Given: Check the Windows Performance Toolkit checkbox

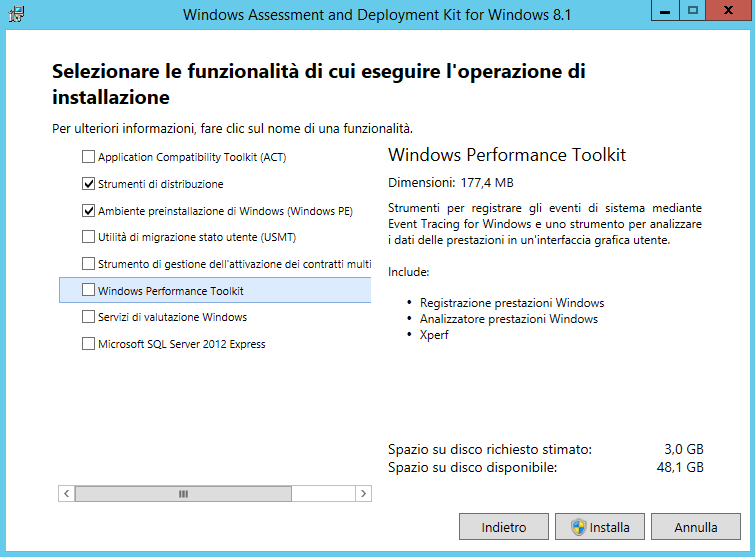Looking at the screenshot, I should [89, 291].
